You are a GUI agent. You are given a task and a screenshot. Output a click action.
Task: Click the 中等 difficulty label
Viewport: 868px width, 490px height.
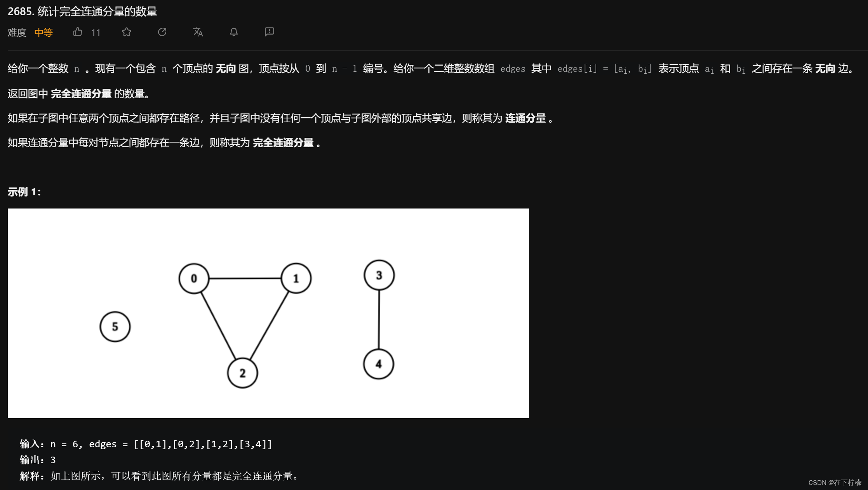click(x=43, y=33)
